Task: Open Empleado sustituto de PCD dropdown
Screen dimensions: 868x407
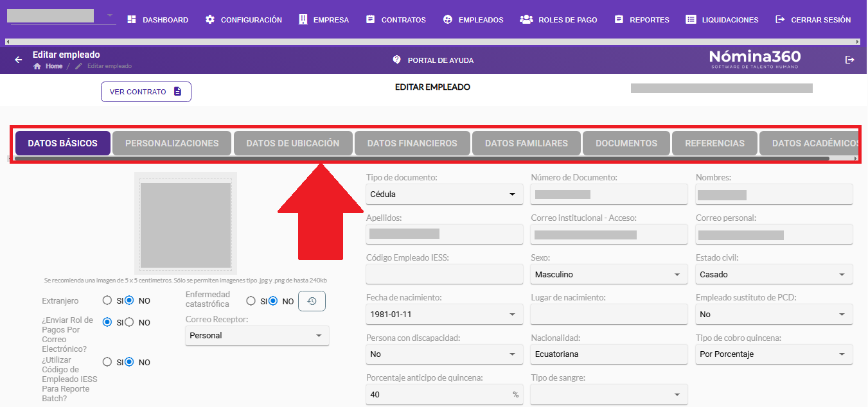Action: point(774,314)
